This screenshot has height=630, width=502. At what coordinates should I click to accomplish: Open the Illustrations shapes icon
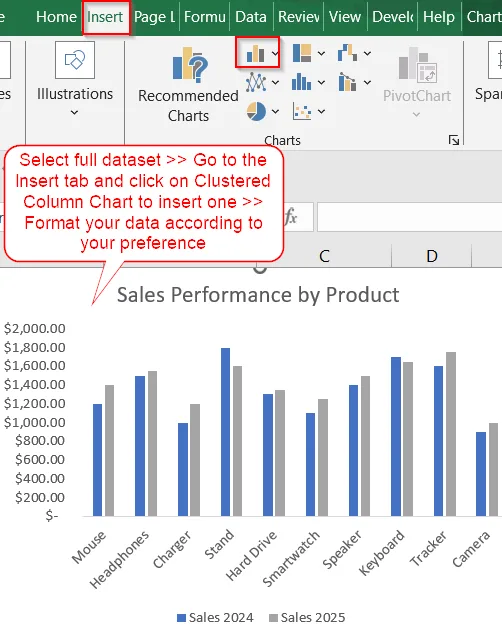(75, 60)
